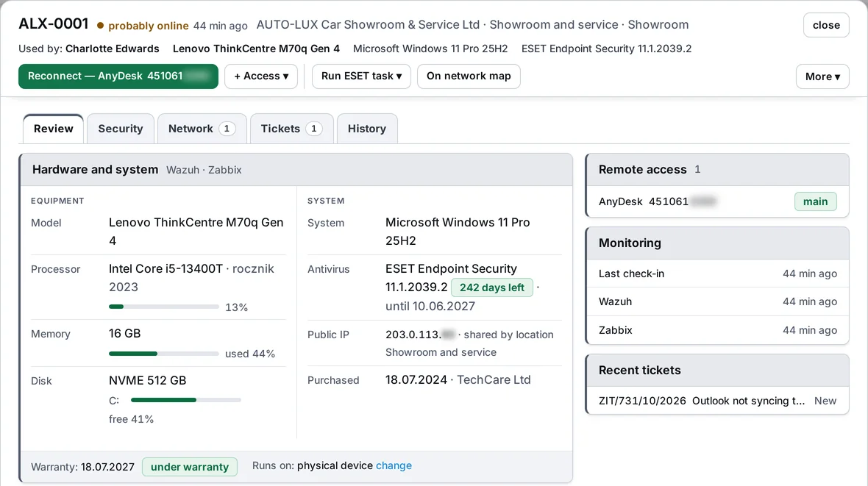
Task: Click the purchase date 18.07.2024
Action: tap(416, 379)
